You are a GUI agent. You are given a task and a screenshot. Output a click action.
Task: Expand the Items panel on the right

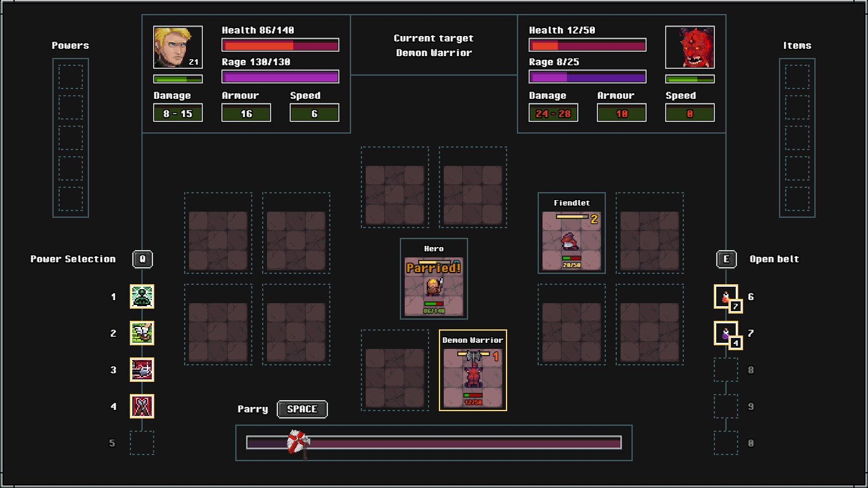(797, 137)
